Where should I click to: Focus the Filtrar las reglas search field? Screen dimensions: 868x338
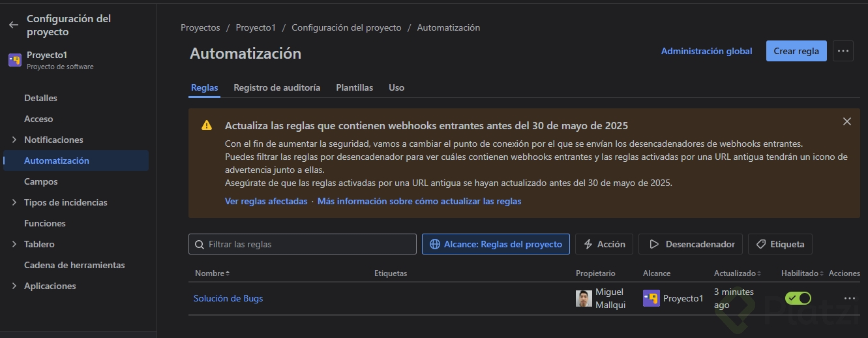(303, 244)
